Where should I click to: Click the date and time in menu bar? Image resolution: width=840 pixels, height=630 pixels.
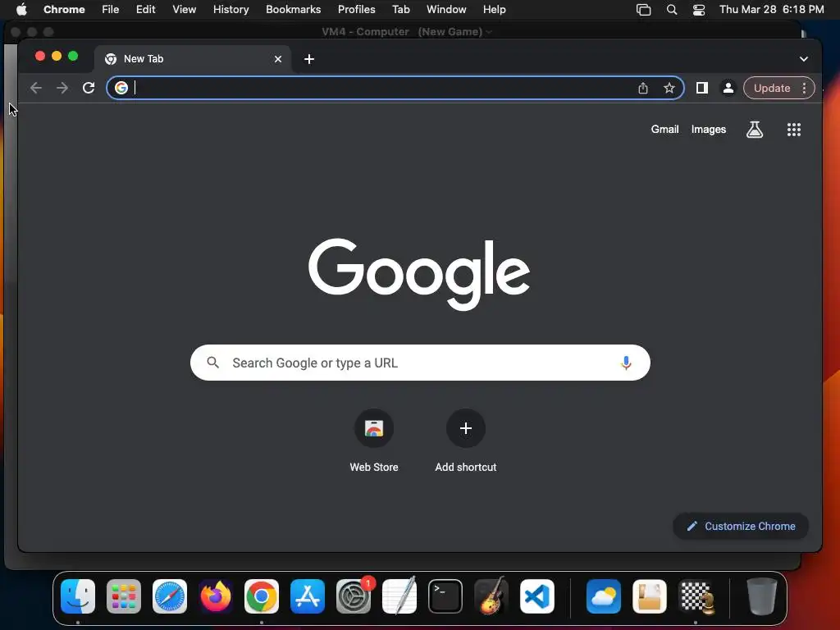[771, 10]
